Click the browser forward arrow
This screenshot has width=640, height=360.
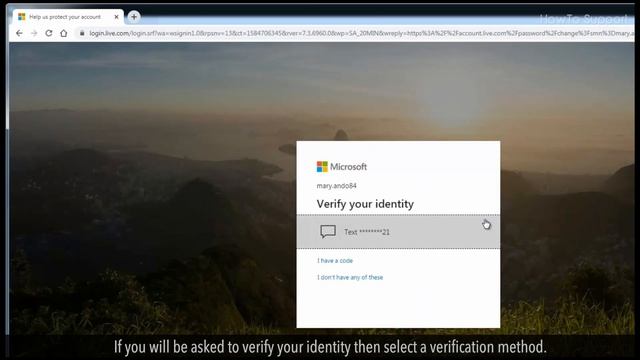pyautogui.click(x=34, y=33)
